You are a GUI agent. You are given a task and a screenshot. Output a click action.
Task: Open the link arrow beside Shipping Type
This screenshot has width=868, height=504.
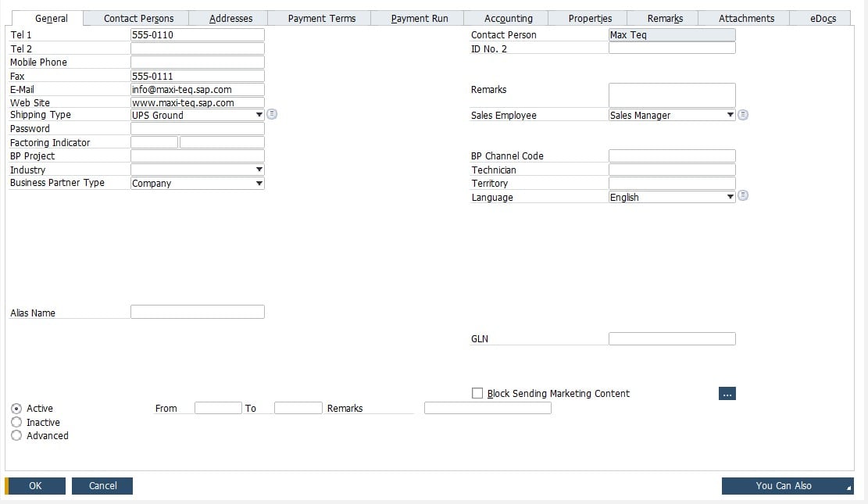click(272, 114)
